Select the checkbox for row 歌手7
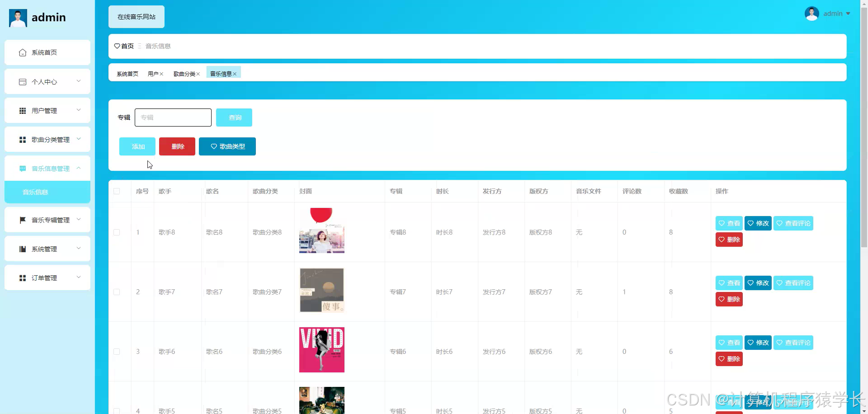This screenshot has height=414, width=868. tap(117, 292)
